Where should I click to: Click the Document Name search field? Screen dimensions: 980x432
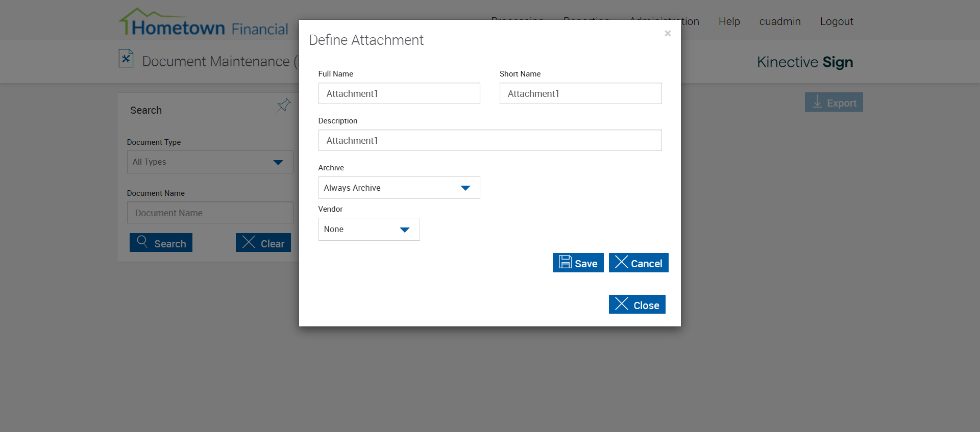click(210, 213)
